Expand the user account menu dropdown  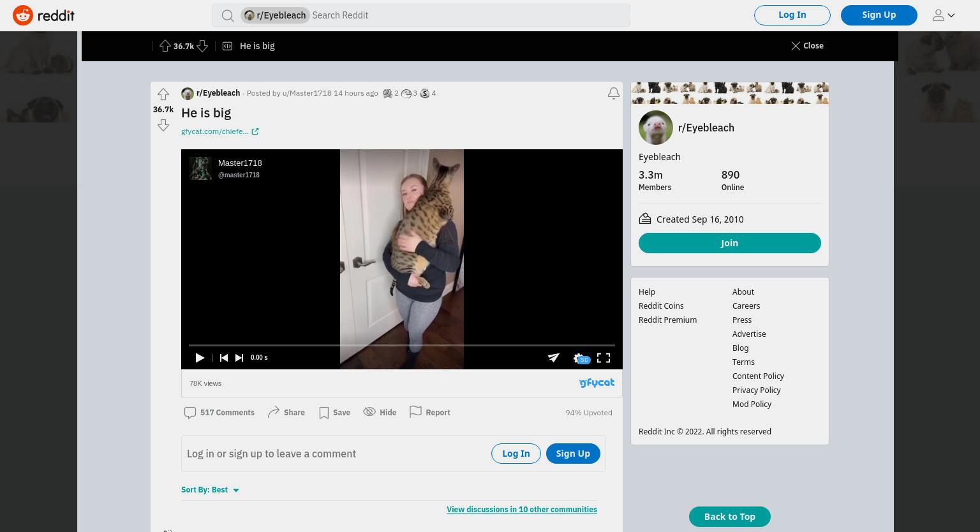tap(944, 15)
